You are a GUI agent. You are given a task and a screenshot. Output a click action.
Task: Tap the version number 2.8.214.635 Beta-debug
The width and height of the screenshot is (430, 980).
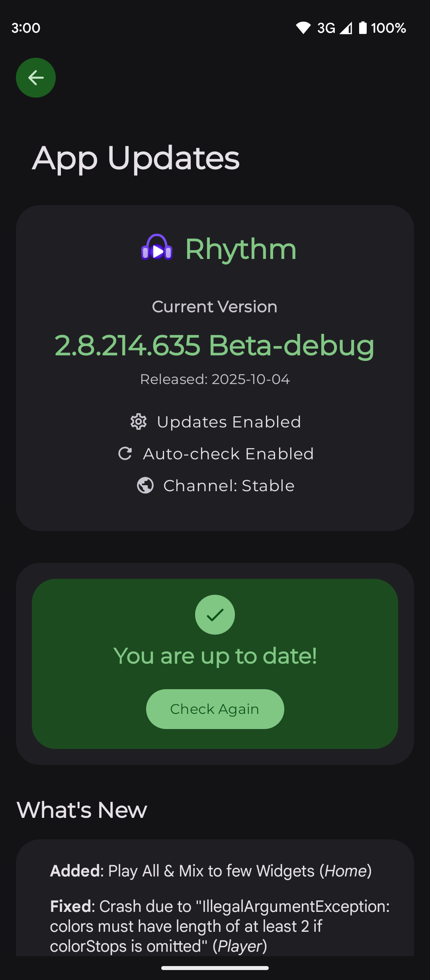click(x=215, y=345)
